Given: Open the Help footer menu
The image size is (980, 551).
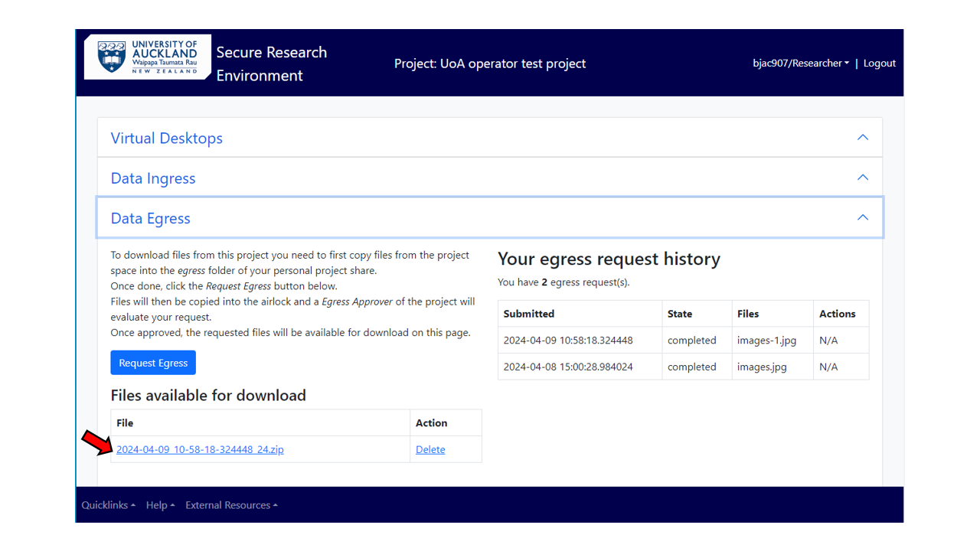Looking at the screenshot, I should 161,505.
